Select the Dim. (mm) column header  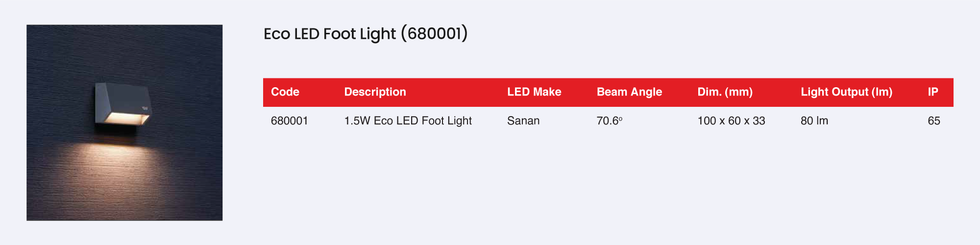(x=725, y=92)
